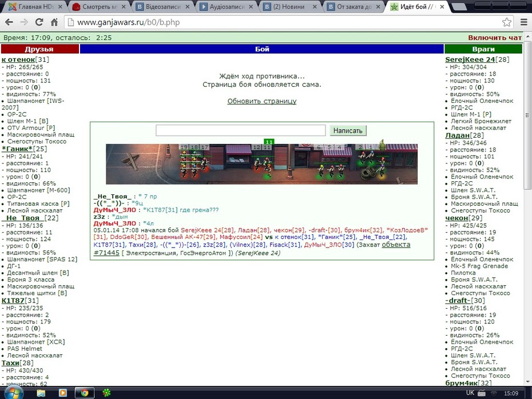Switch to the От заката до tab

(354, 6)
